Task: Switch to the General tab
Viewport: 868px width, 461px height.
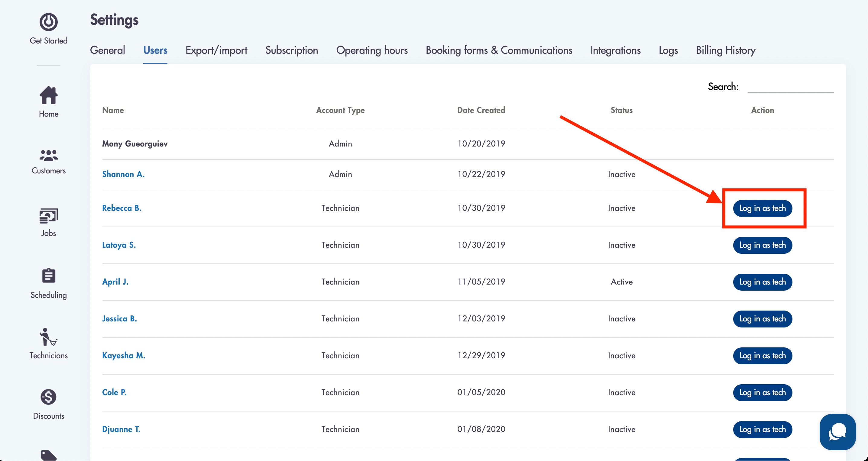Action: click(x=108, y=50)
